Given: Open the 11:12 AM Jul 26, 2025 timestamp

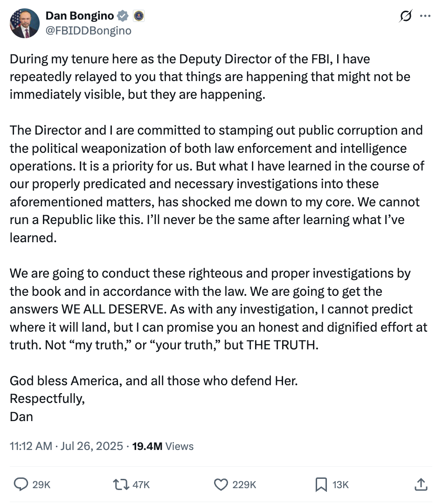Looking at the screenshot, I should 66,446.
